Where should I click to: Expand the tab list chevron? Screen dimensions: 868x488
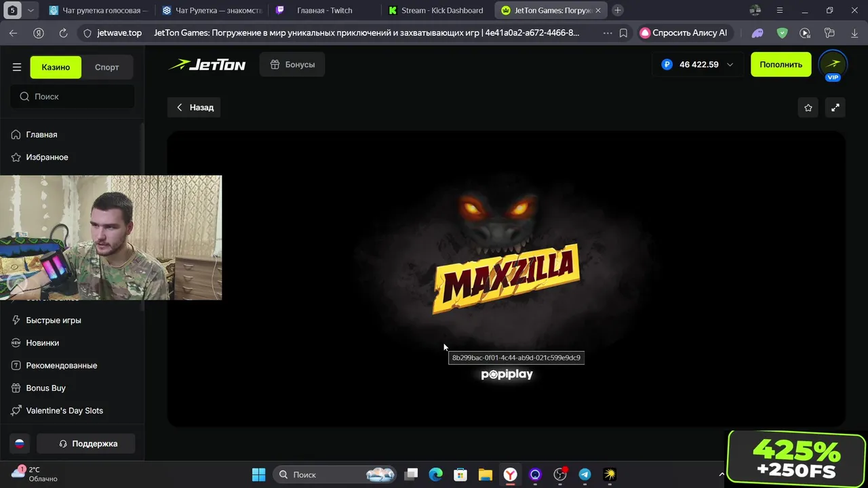[31, 10]
